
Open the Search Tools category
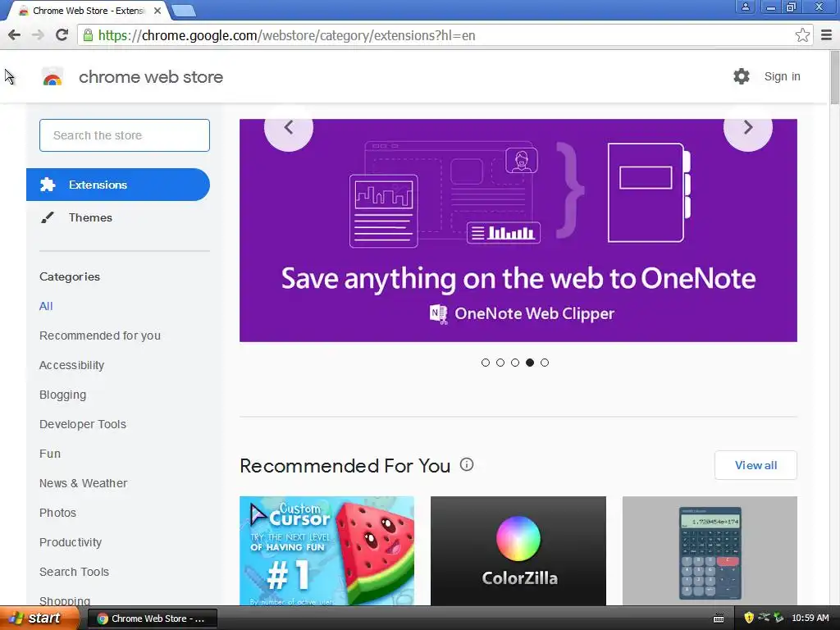tap(74, 572)
